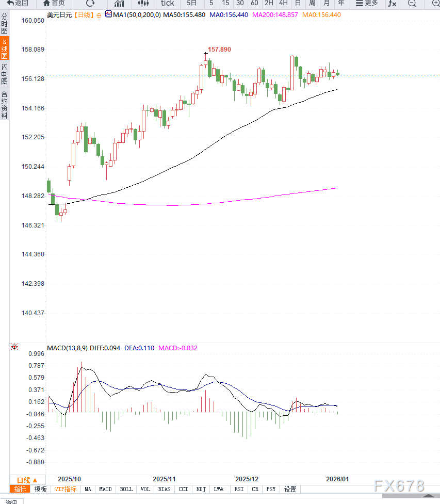The image size is (440, 504).
Task: Click the 返回 back arrow button
Action: coord(17,3)
